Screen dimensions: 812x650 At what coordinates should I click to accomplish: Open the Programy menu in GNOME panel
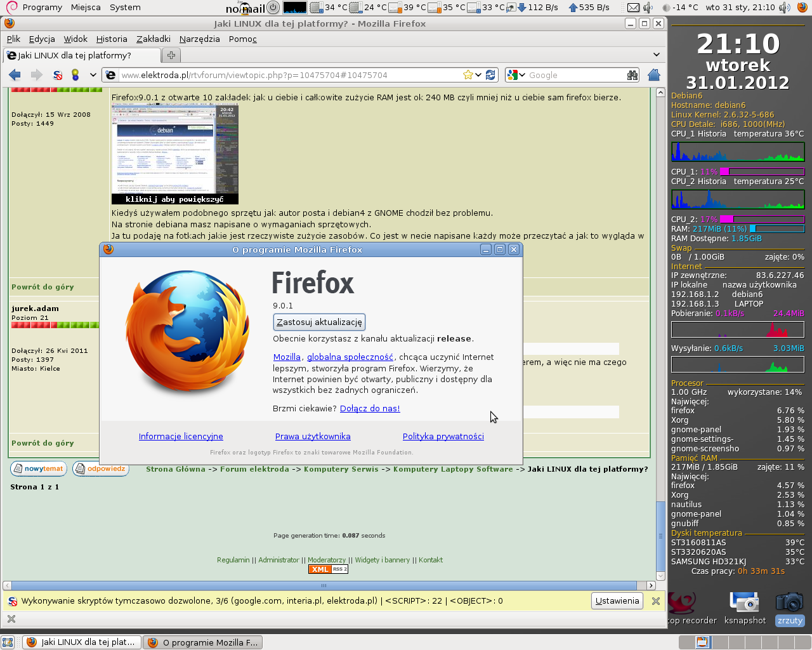(x=42, y=8)
